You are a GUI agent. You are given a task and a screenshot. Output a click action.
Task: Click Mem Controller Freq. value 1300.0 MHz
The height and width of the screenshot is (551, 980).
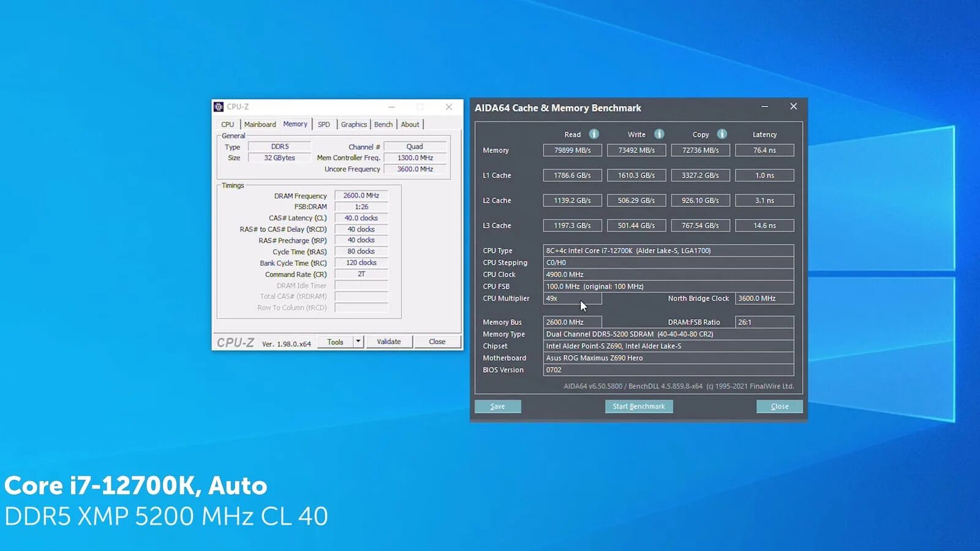[415, 158]
